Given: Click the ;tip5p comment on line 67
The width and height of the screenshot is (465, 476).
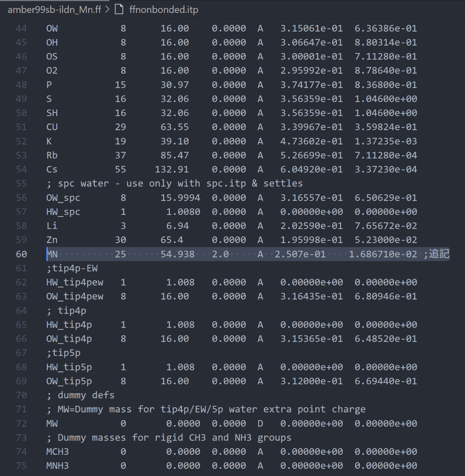Looking at the screenshot, I should [x=64, y=353].
